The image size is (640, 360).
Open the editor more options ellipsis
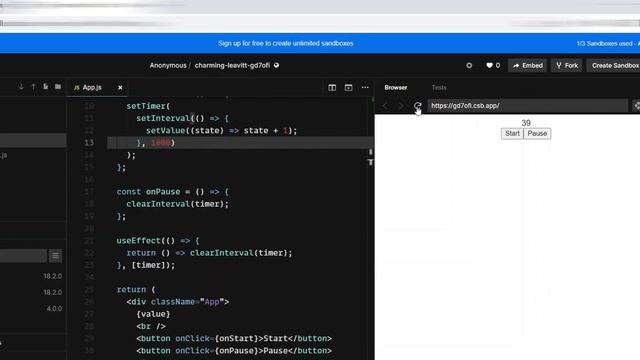click(365, 87)
